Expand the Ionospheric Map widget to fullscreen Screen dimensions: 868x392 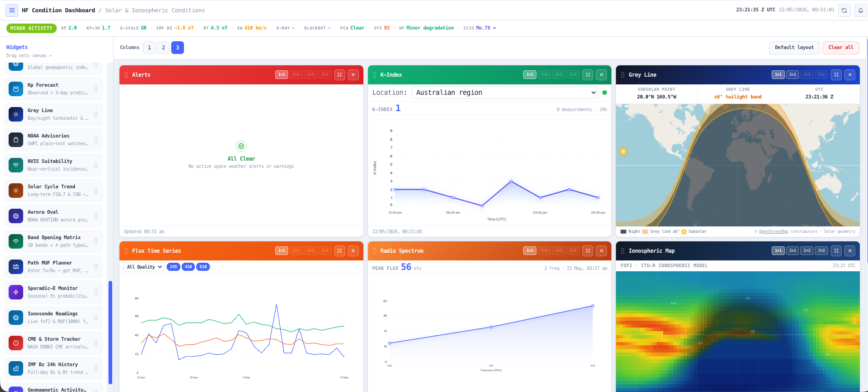tap(837, 251)
